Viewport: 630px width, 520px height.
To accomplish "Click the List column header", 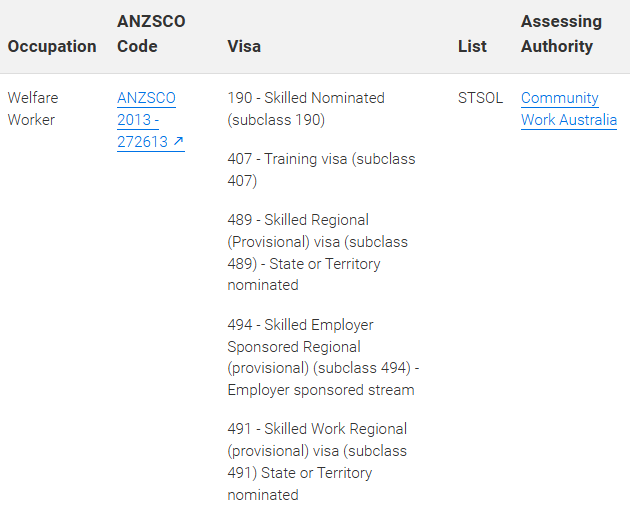I will (472, 46).
